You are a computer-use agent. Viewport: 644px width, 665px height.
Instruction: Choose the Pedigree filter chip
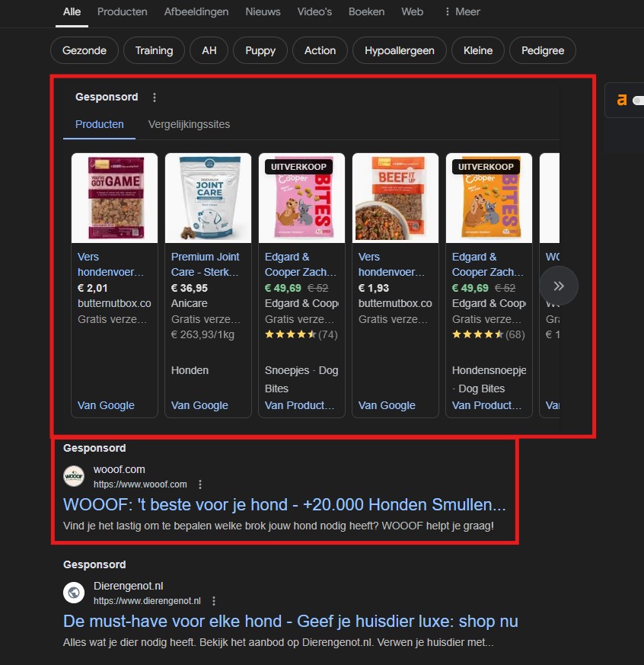click(x=543, y=50)
